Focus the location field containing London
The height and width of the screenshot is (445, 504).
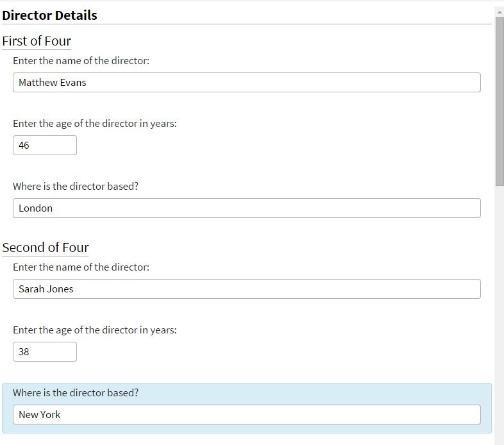(246, 208)
